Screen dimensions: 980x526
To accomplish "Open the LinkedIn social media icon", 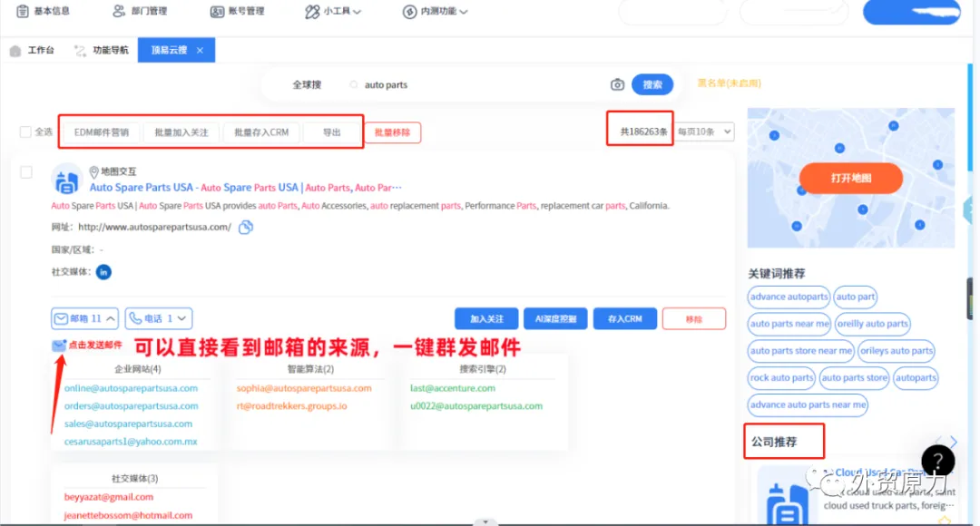I will [103, 272].
